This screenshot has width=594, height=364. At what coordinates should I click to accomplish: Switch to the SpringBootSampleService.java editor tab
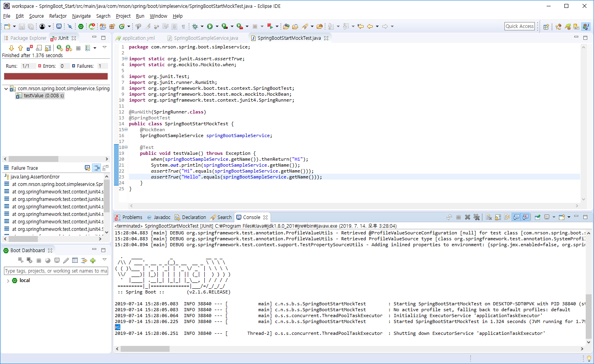tap(203, 38)
